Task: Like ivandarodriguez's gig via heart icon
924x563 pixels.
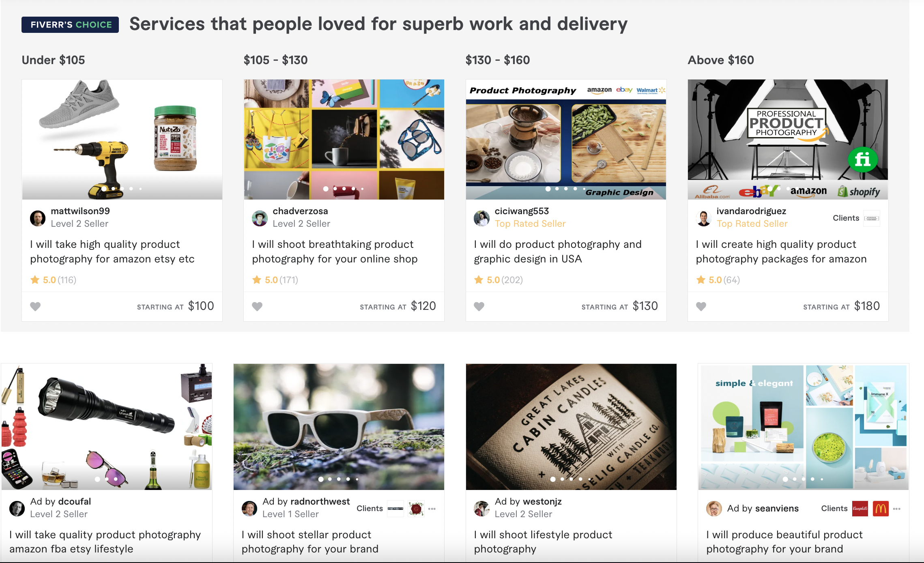Action: pos(701,306)
